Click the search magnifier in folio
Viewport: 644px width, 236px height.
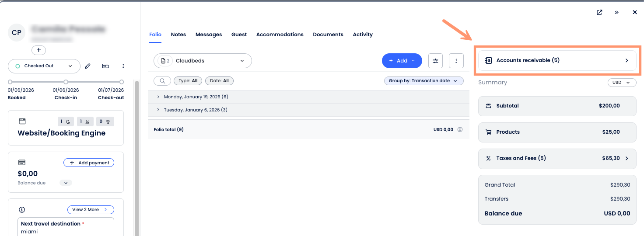click(x=162, y=81)
